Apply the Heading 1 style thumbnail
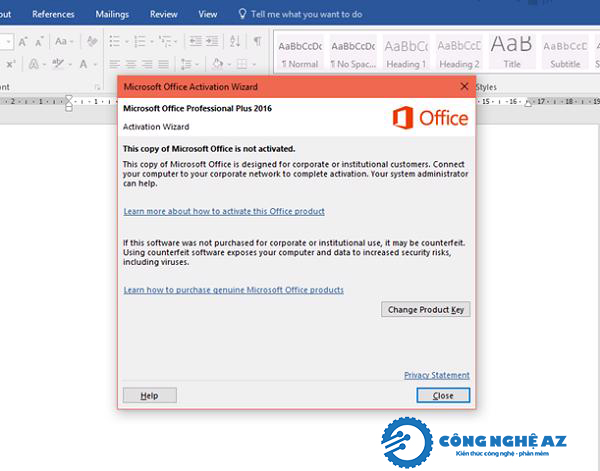The image size is (600, 471). pyautogui.click(x=406, y=52)
